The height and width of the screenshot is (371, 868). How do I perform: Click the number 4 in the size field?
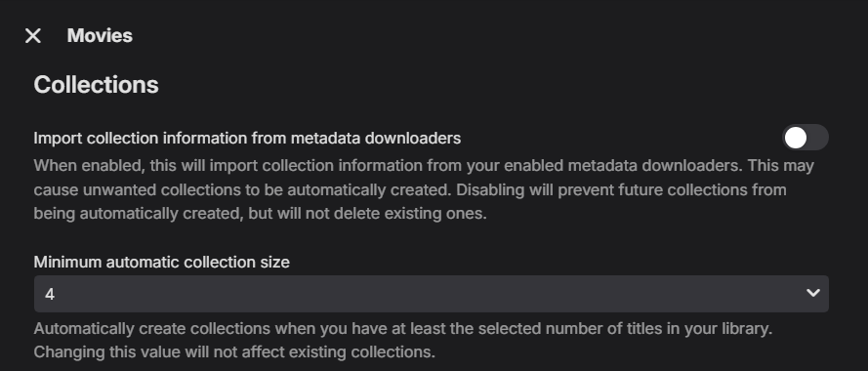50,295
